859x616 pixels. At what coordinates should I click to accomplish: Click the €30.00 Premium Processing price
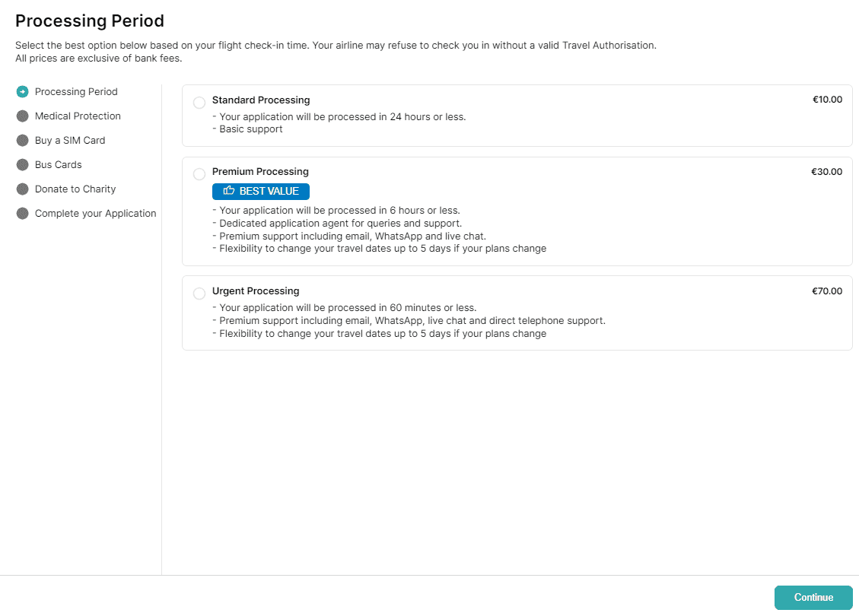pyautogui.click(x=826, y=172)
